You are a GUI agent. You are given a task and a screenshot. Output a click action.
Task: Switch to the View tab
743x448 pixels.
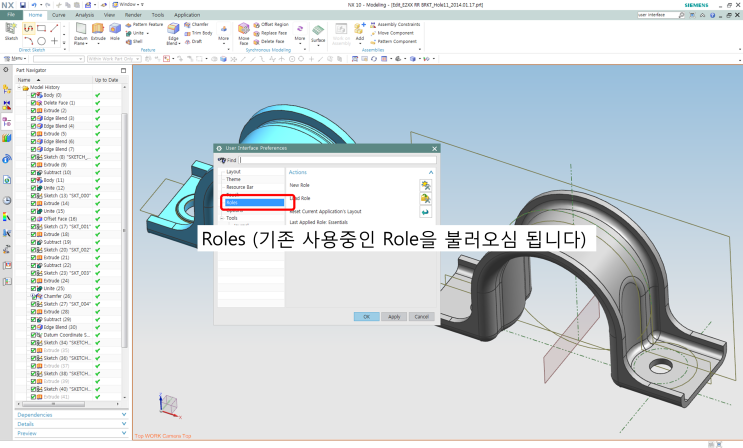pyautogui.click(x=109, y=15)
